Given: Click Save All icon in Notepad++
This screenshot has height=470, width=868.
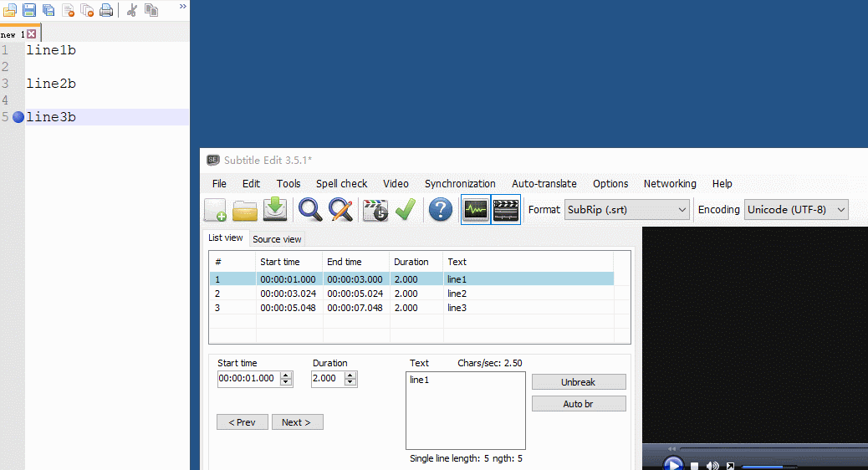Looking at the screenshot, I should [49, 9].
